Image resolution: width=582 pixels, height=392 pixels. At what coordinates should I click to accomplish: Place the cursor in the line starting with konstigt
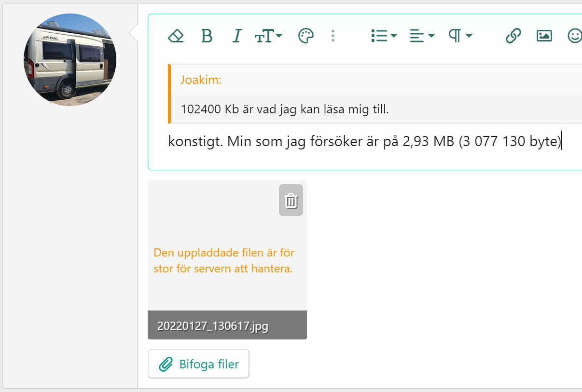click(364, 142)
